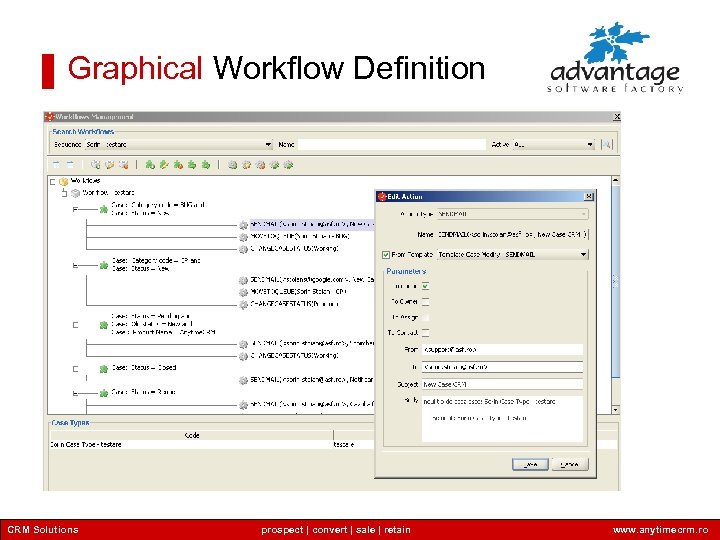Select the second MOVETOQUEUE action with Sorin queue
Screen dimensions: 720x540
(x=298, y=292)
